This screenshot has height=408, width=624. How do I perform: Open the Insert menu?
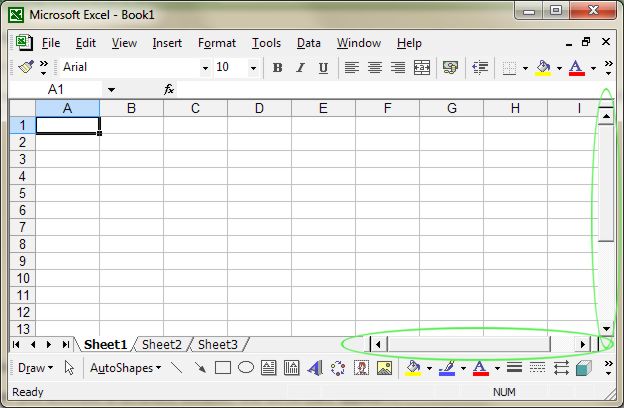[x=167, y=43]
